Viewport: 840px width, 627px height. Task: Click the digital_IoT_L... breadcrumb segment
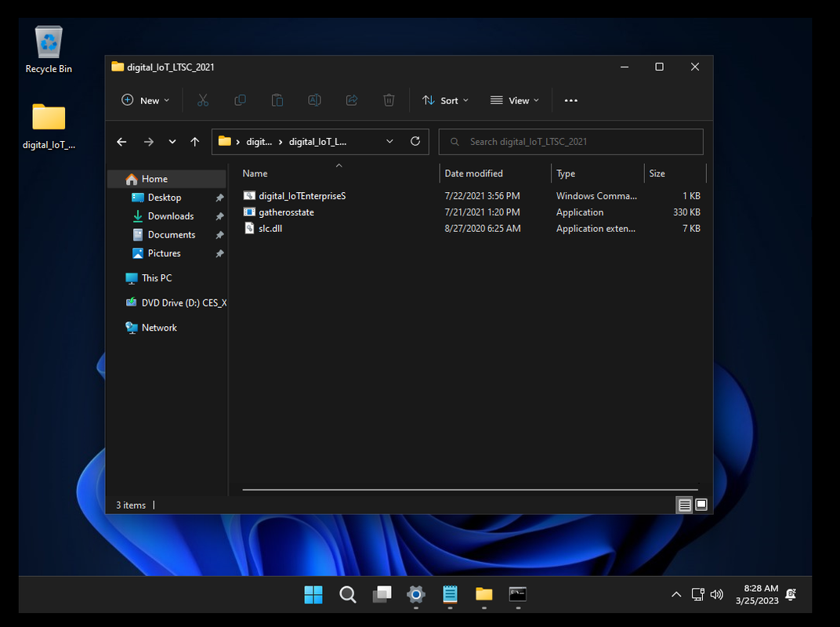tap(317, 142)
